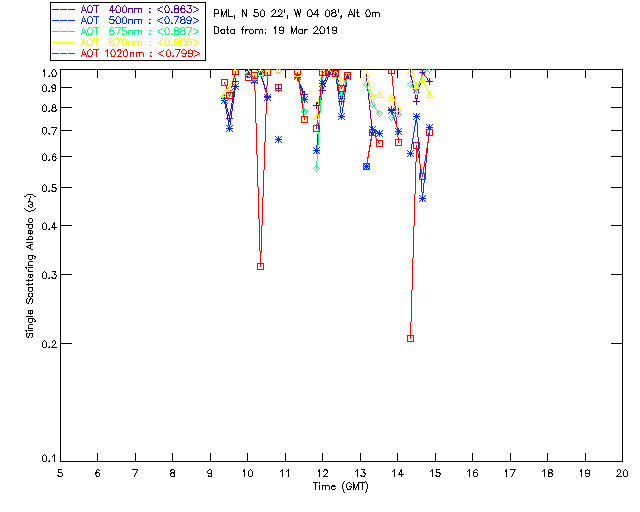
Task: Click the AOT 1020nm legend entry
Action: tap(126, 53)
